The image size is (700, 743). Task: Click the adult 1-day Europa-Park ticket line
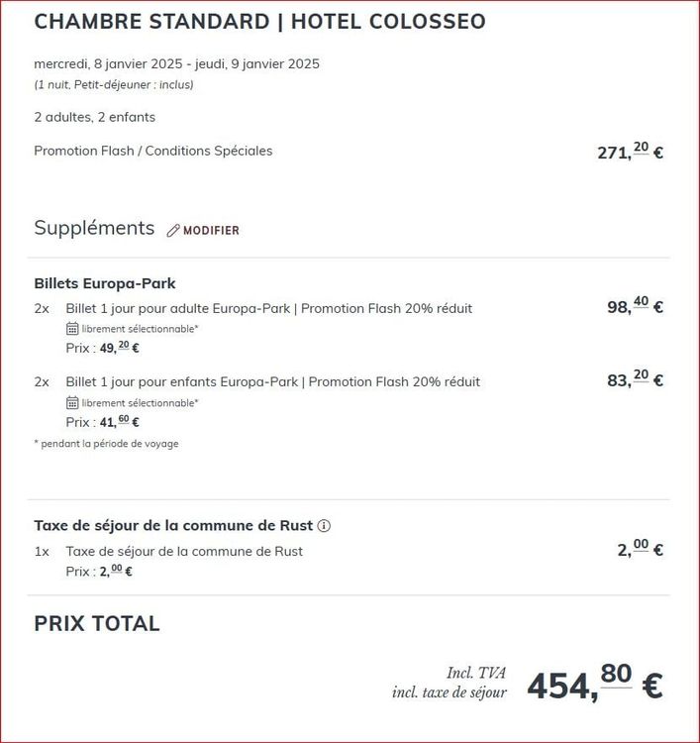click(268, 308)
